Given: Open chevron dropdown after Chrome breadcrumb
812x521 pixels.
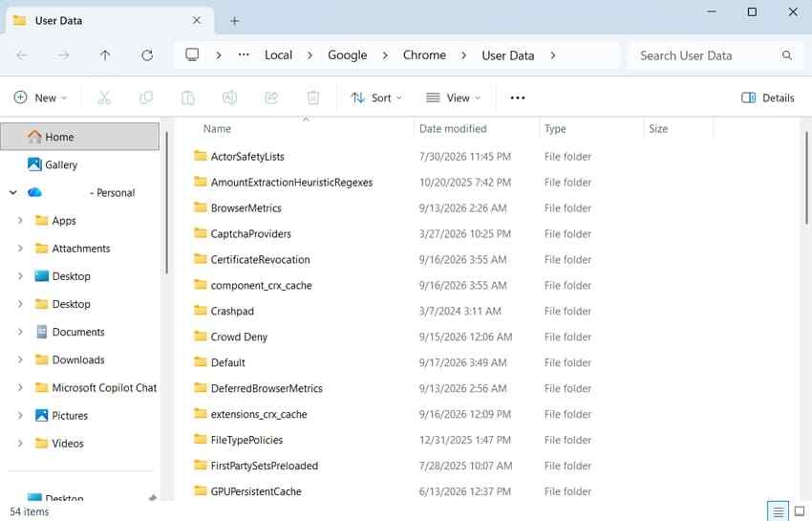Looking at the screenshot, I should tap(463, 54).
